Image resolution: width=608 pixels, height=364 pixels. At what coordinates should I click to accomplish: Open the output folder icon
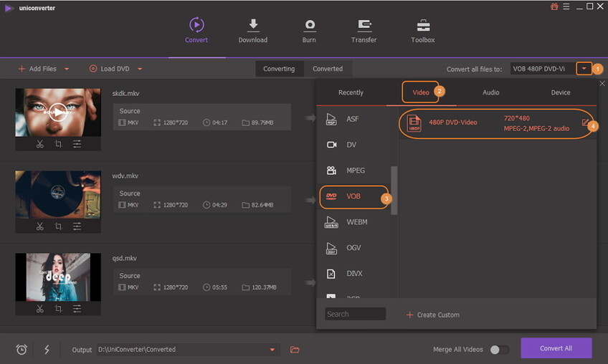pyautogui.click(x=295, y=350)
